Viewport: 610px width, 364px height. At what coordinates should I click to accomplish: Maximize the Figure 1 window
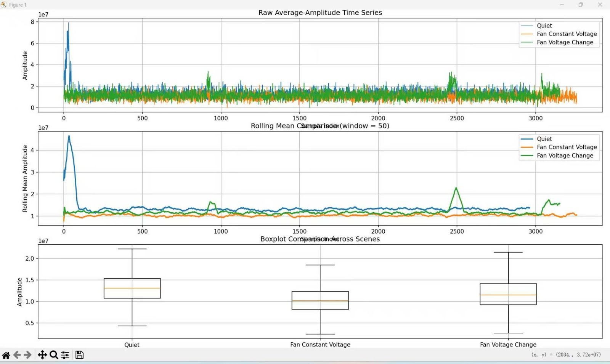[x=580, y=5]
